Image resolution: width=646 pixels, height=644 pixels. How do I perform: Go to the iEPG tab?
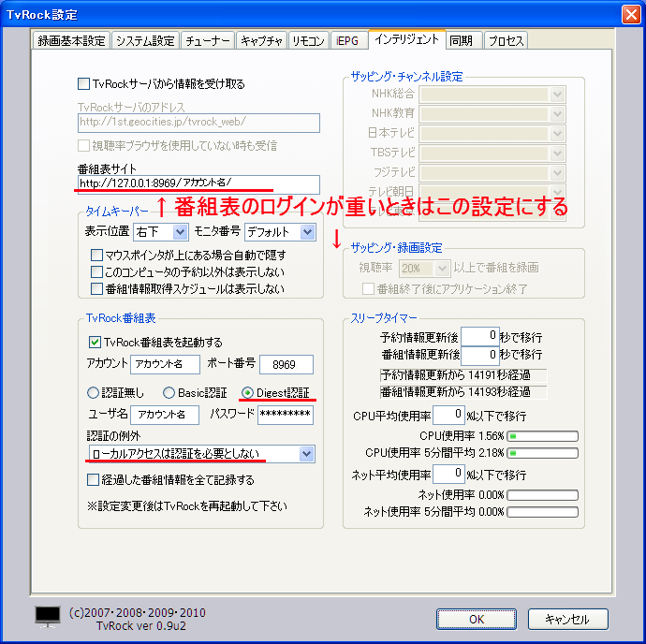(x=347, y=40)
